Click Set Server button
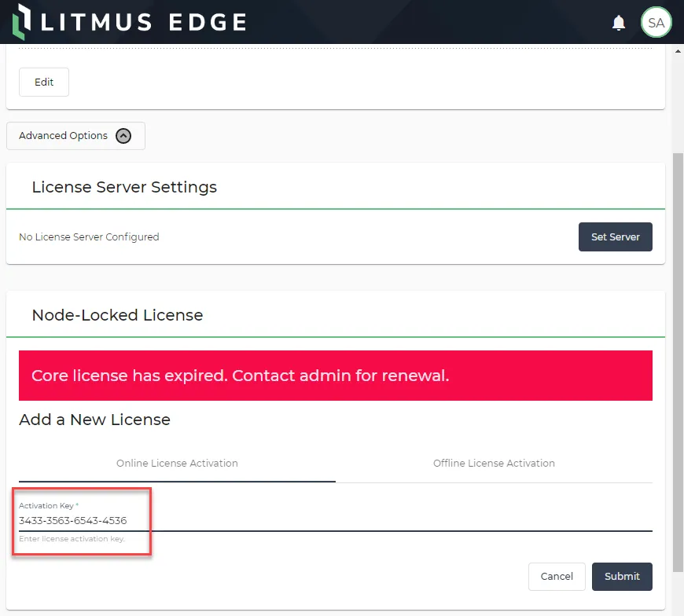Viewport: 684px width, 616px height. 615,236
